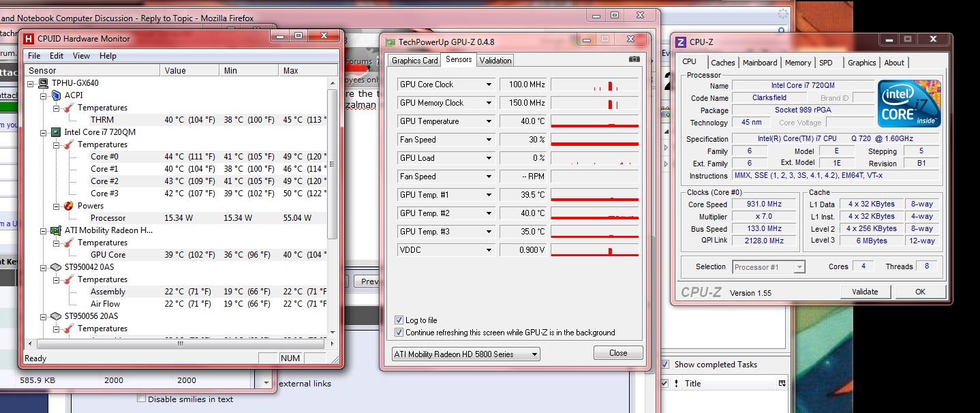980x413 pixels.
Task: Switch to GPU-Z Graphics Card tab
Action: 415,61
